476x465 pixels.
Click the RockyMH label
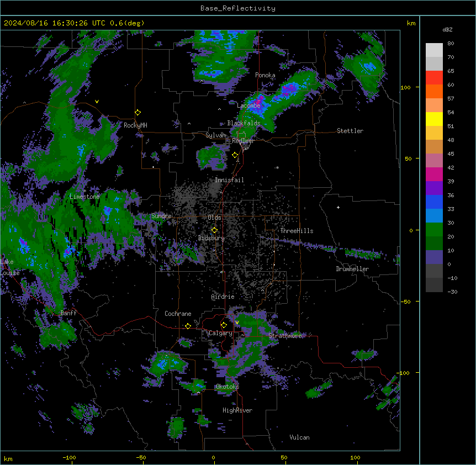135,125
